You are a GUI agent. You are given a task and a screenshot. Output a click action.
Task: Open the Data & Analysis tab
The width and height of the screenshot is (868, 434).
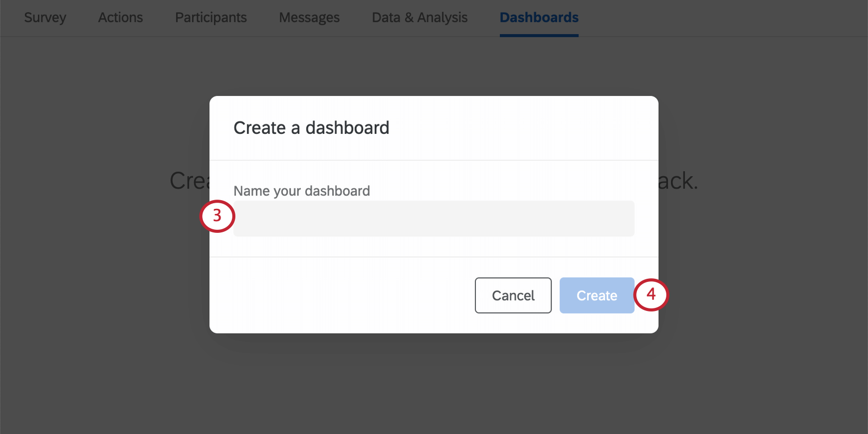click(420, 17)
